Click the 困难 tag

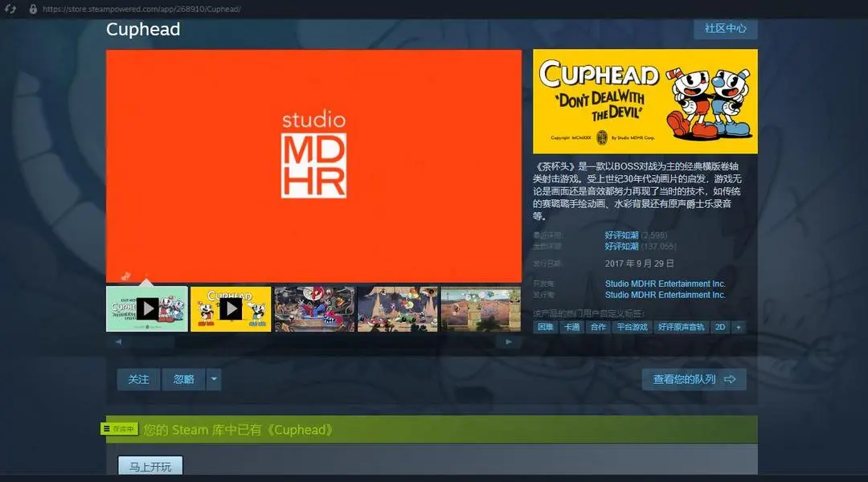pos(545,327)
